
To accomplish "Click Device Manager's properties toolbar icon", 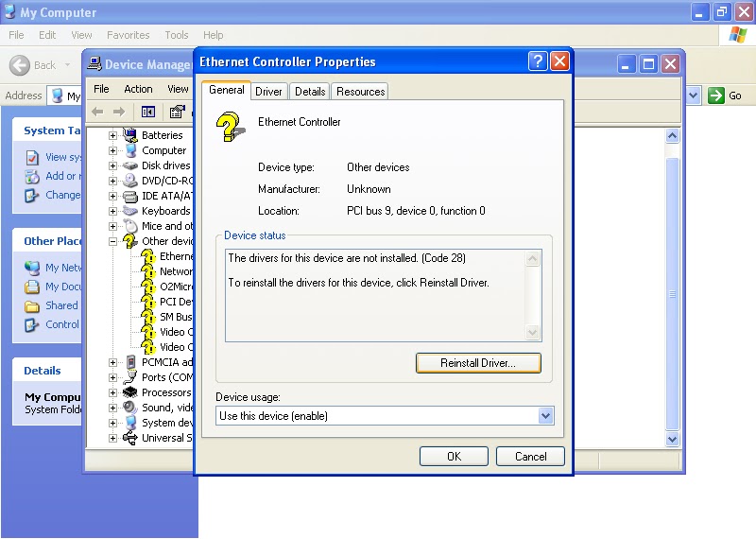I will (177, 112).
